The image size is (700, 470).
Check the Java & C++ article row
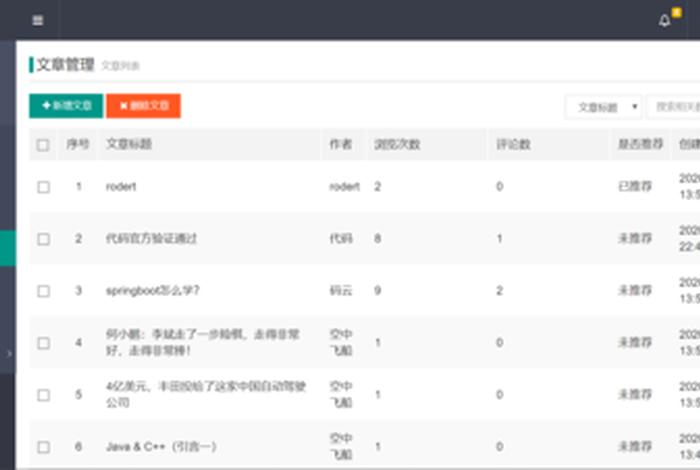click(x=43, y=447)
